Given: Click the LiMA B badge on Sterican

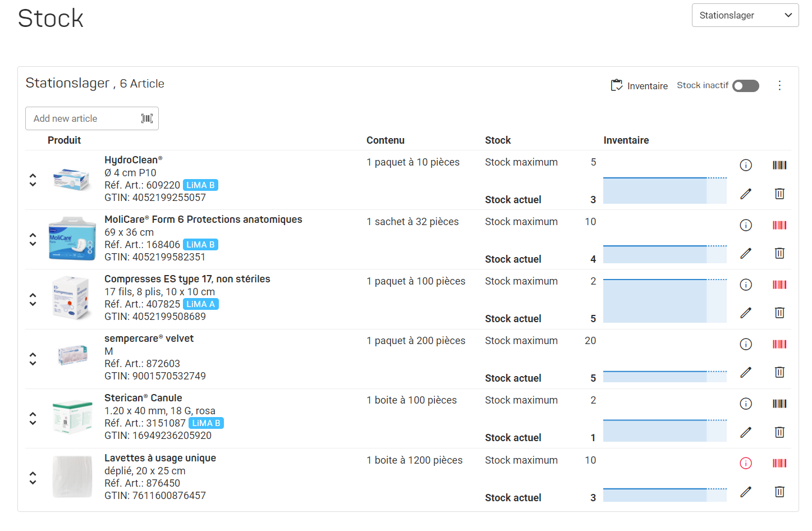Looking at the screenshot, I should 206,423.
